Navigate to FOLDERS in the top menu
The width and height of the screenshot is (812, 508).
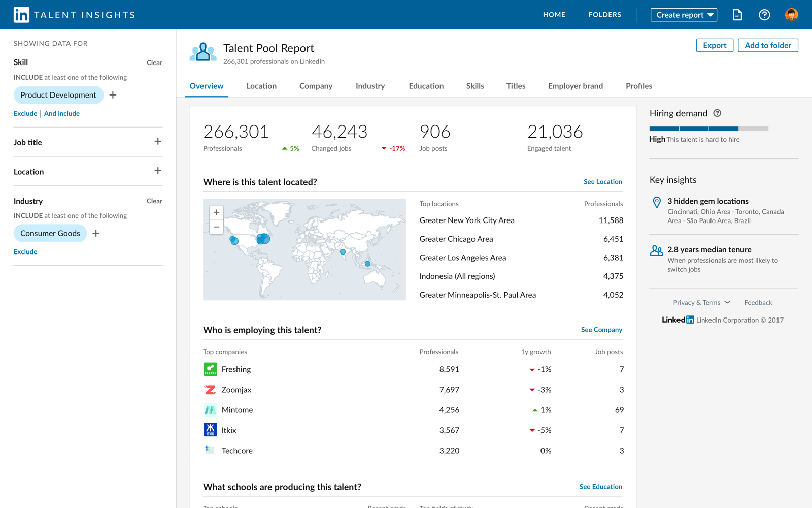605,15
